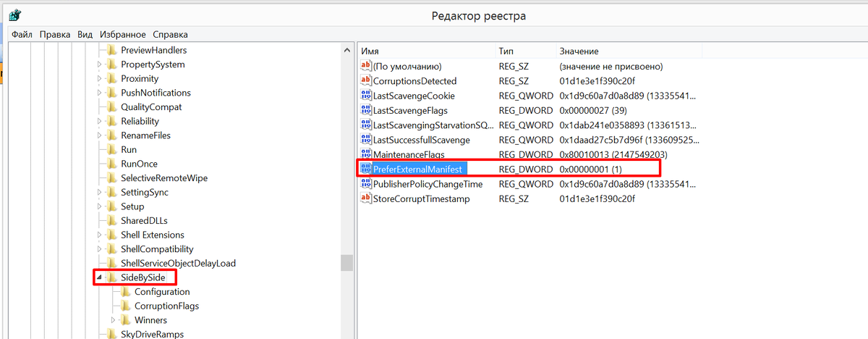The width and height of the screenshot is (868, 339).
Task: Click the Proximity folder icon
Action: point(112,79)
